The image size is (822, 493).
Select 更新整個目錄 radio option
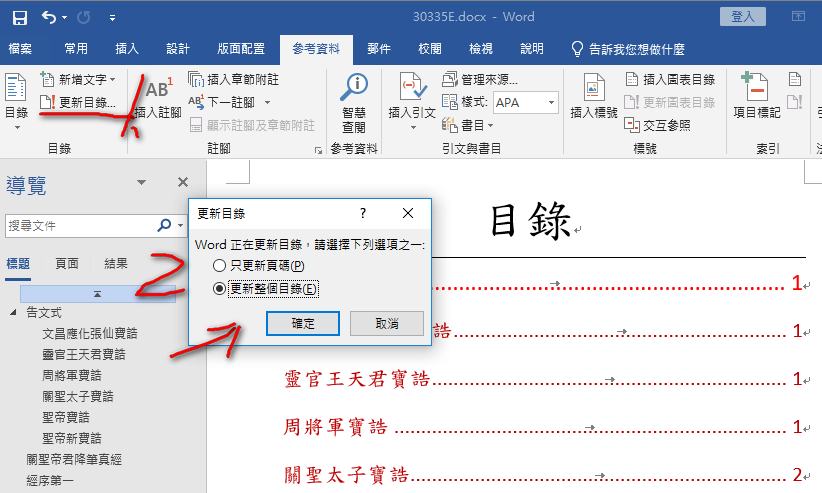pos(220,288)
